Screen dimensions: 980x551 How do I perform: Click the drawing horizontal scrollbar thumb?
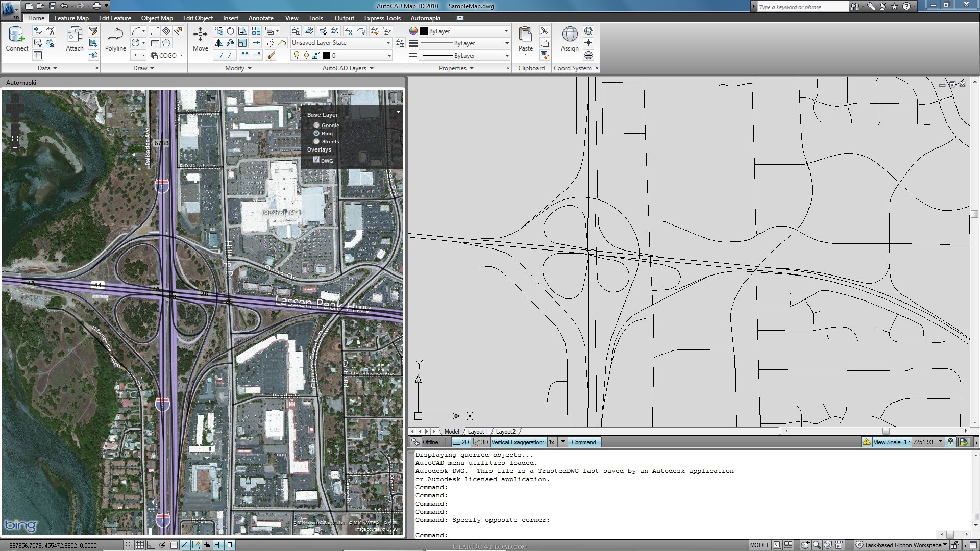[x=886, y=431]
